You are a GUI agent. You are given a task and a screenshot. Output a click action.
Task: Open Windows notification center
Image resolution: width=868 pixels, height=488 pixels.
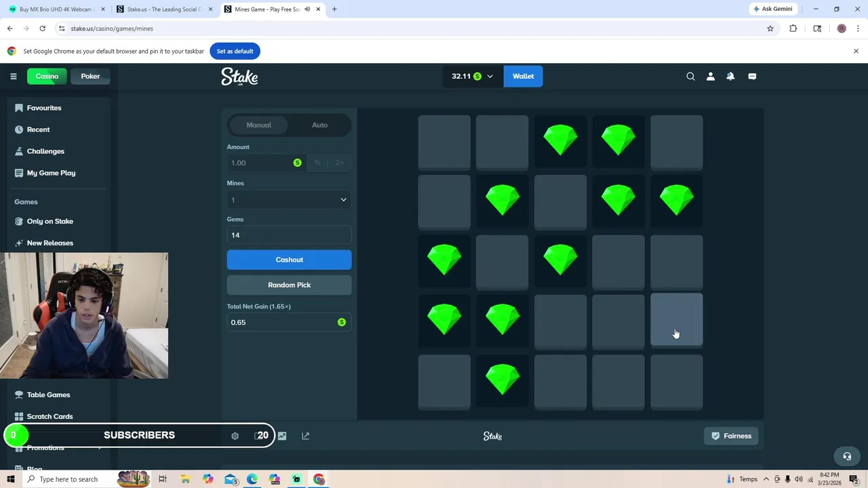point(854,479)
